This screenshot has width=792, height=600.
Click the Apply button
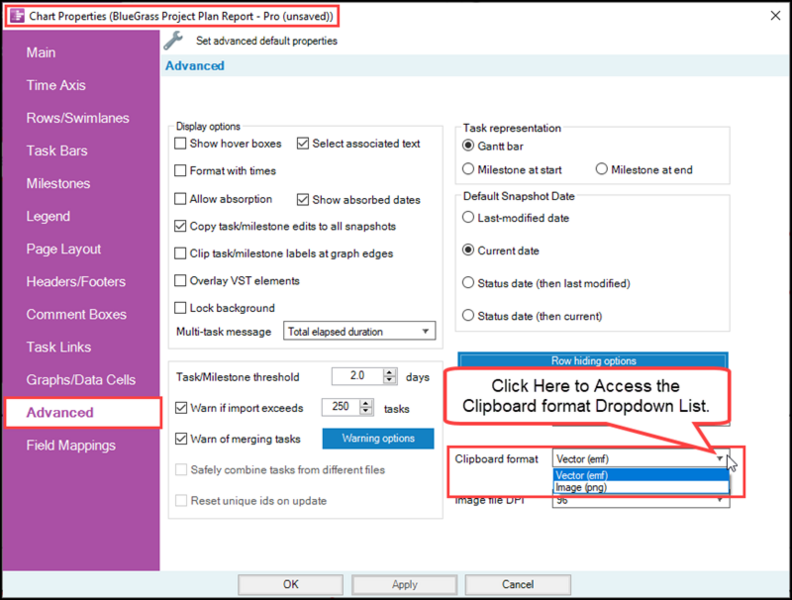405,584
